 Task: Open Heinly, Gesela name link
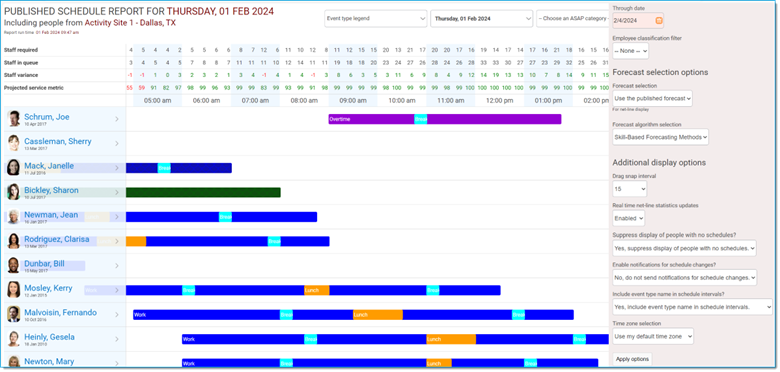49,337
